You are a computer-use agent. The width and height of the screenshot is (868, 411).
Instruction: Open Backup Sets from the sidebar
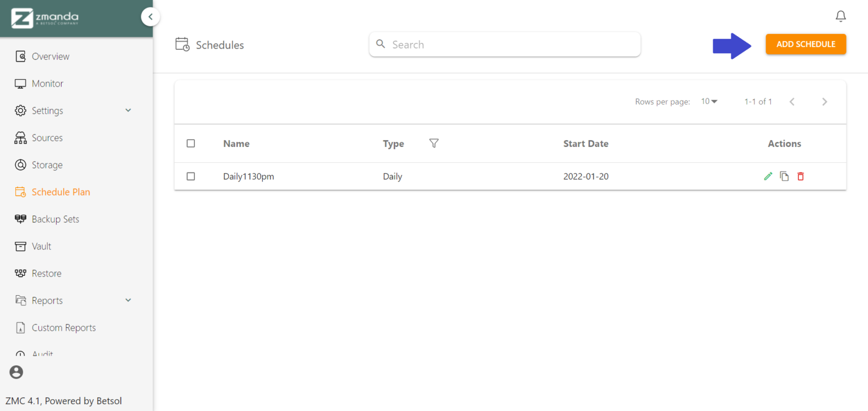tap(55, 219)
